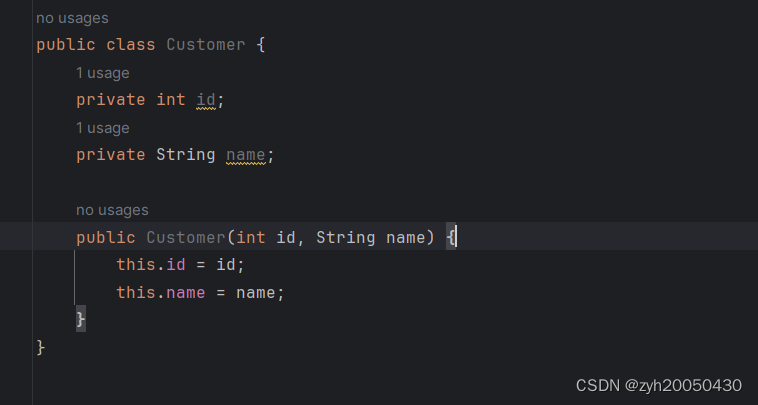Click the constructor name Customer before the parenthesis
This screenshot has width=758, height=405.
(186, 238)
